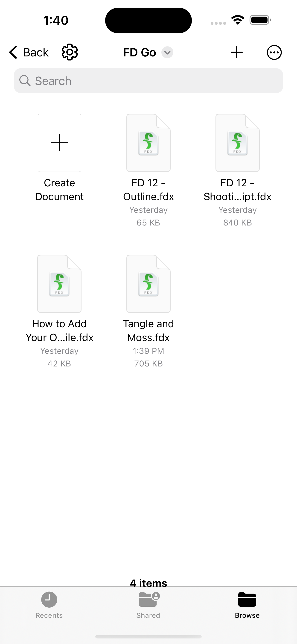The height and width of the screenshot is (644, 297).
Task: Open FD 12 - Shooting Script file icon
Action: coord(238,143)
